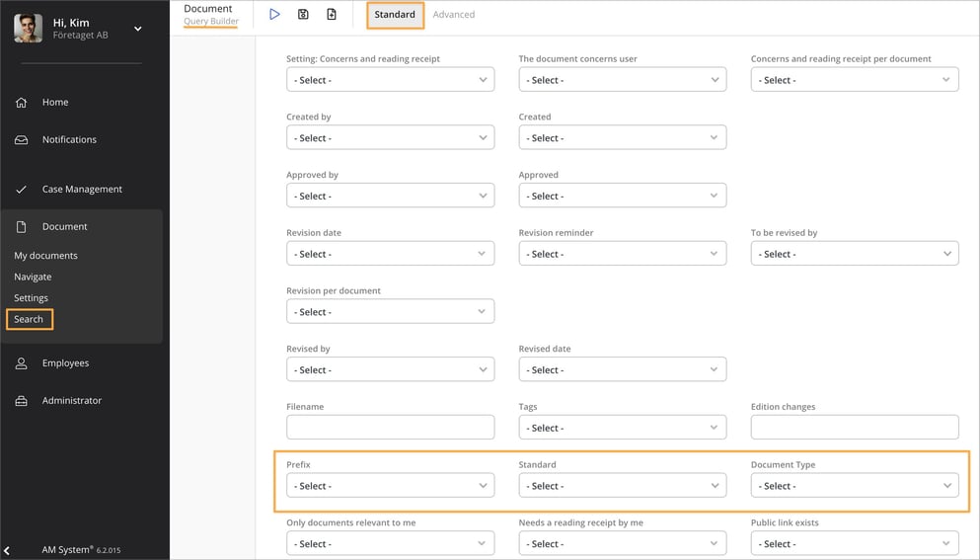Viewport: 980px width, 560px height.
Task: Open the 'Revision date' dropdown
Action: tap(391, 254)
